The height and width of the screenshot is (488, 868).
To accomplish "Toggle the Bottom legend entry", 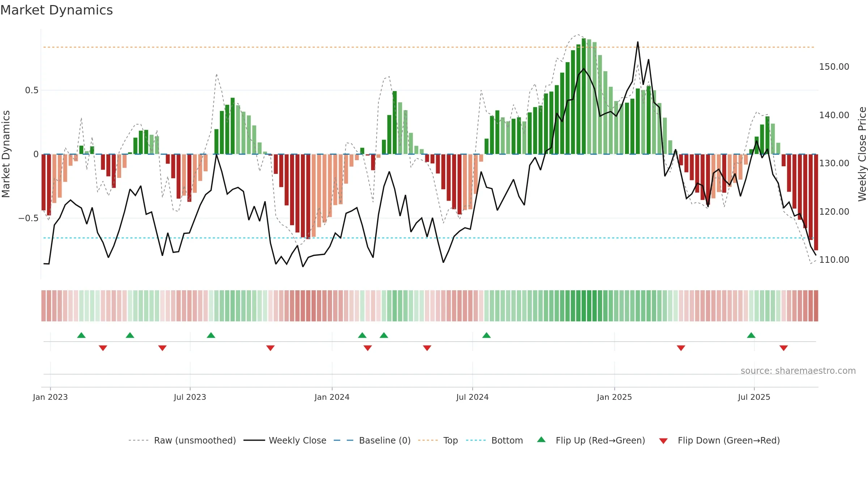I will coord(494,440).
